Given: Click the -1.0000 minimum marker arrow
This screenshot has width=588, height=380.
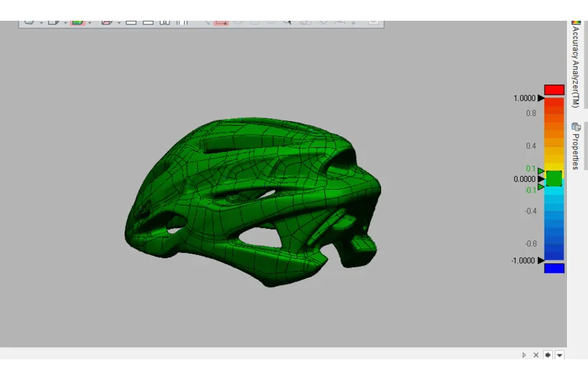Looking at the screenshot, I should pyautogui.click(x=541, y=260).
